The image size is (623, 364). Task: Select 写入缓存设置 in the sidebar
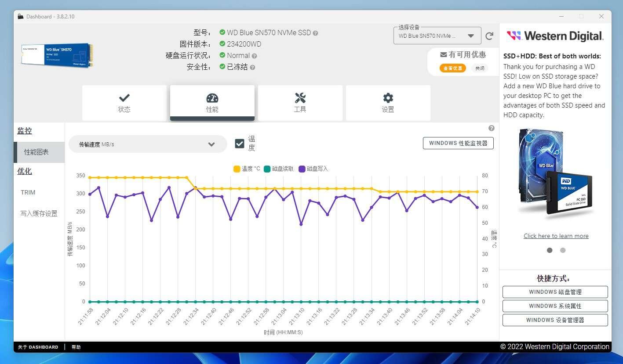(39, 213)
